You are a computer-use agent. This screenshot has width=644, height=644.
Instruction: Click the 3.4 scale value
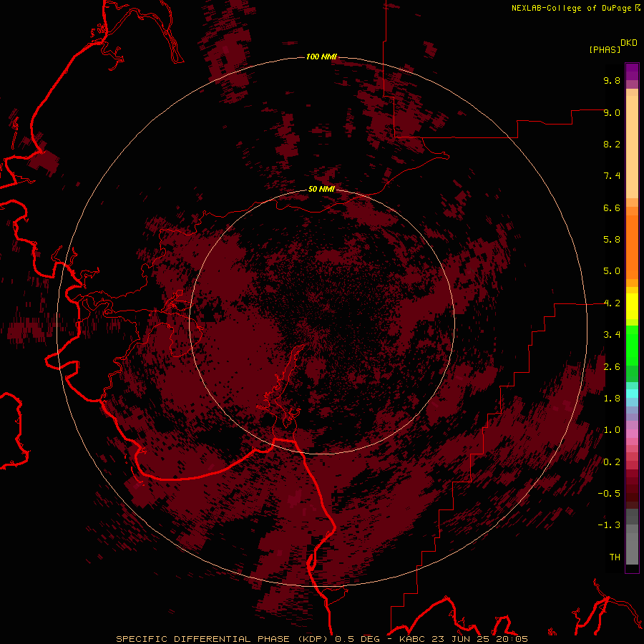[x=612, y=335]
